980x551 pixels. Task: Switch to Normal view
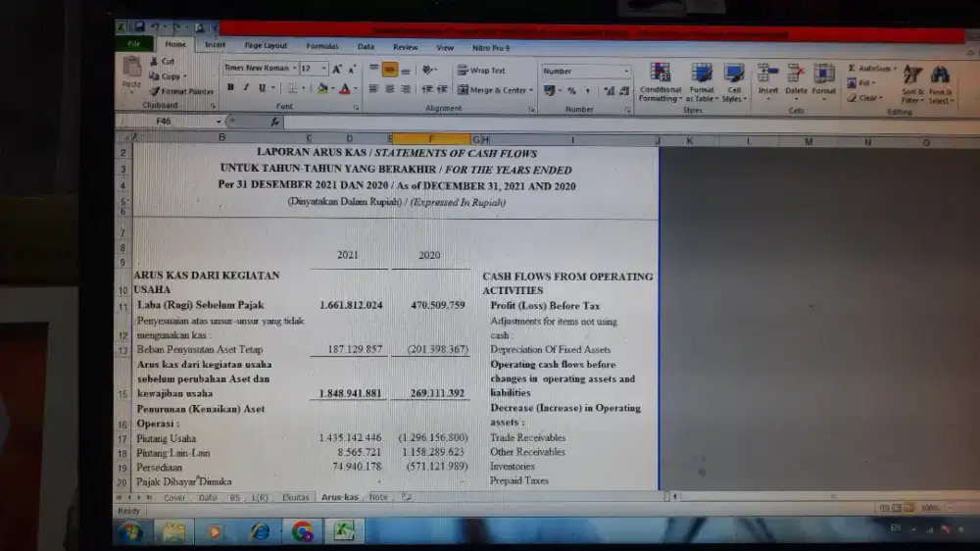coord(884,509)
